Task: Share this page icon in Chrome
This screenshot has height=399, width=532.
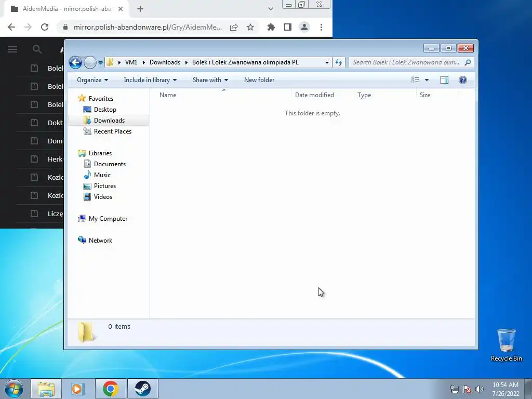Action: (x=234, y=27)
